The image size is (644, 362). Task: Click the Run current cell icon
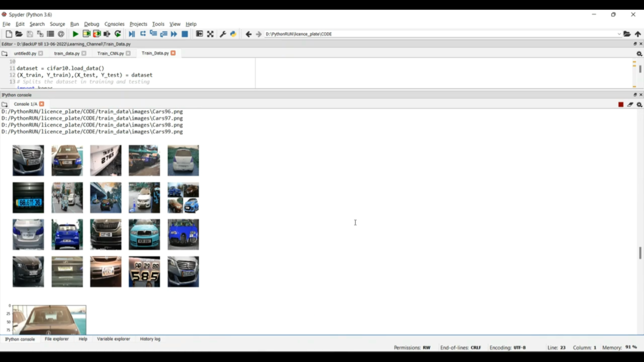86,34
